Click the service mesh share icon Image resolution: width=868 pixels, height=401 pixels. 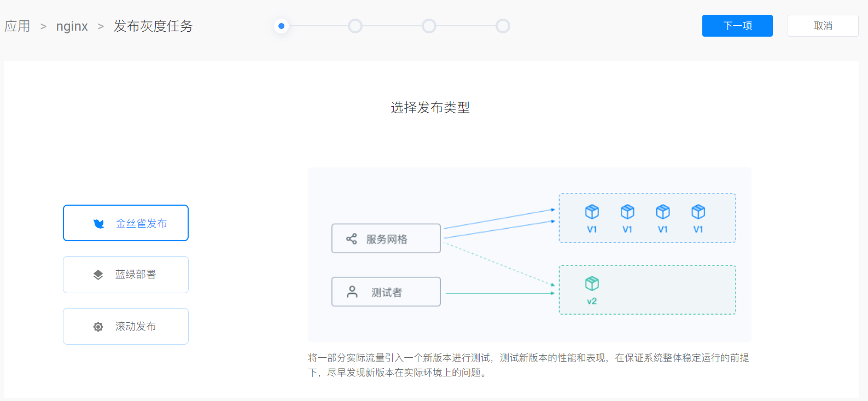352,239
